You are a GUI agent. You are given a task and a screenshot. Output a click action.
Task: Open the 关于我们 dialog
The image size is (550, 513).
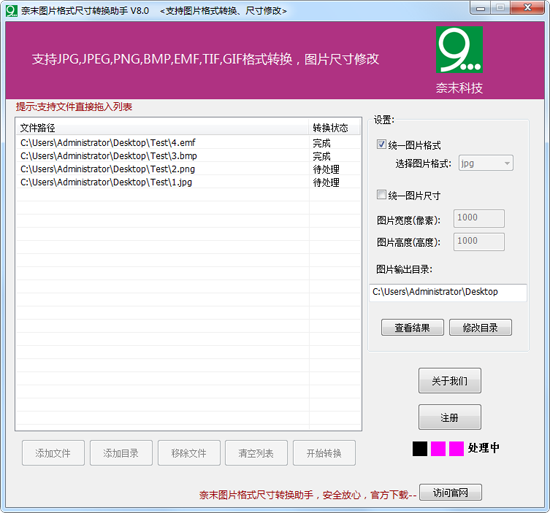click(x=450, y=381)
